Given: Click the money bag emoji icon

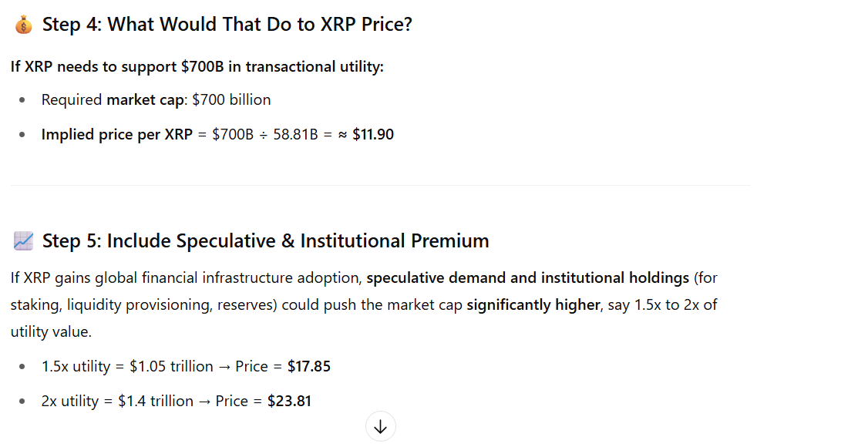Looking at the screenshot, I should [23, 25].
